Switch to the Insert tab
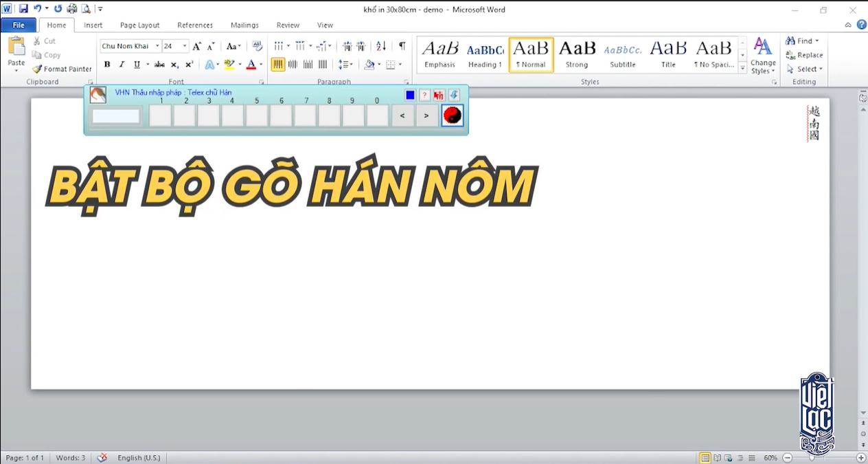Screen dimensions: 868x464 (x=93, y=25)
